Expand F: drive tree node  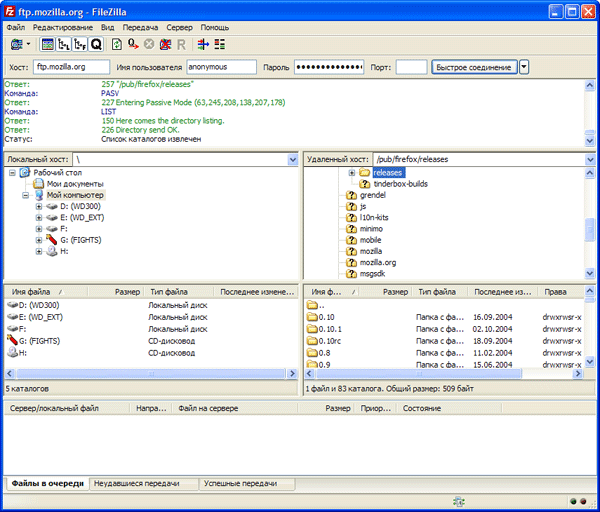point(39,229)
